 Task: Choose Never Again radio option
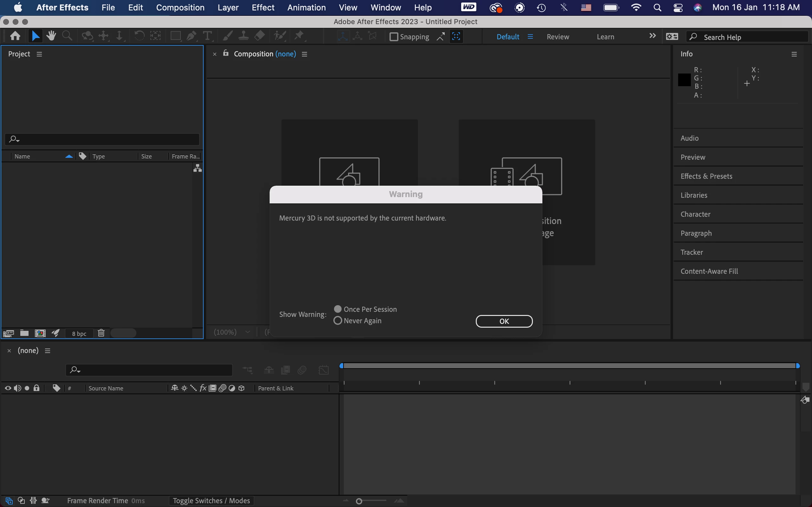tap(338, 321)
